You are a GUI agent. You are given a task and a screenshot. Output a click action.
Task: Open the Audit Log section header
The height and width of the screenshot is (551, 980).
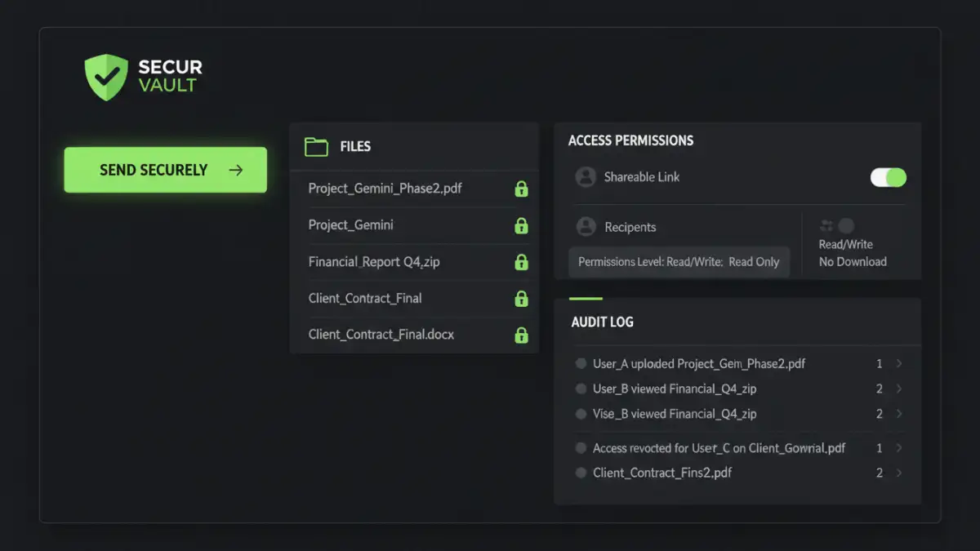602,322
